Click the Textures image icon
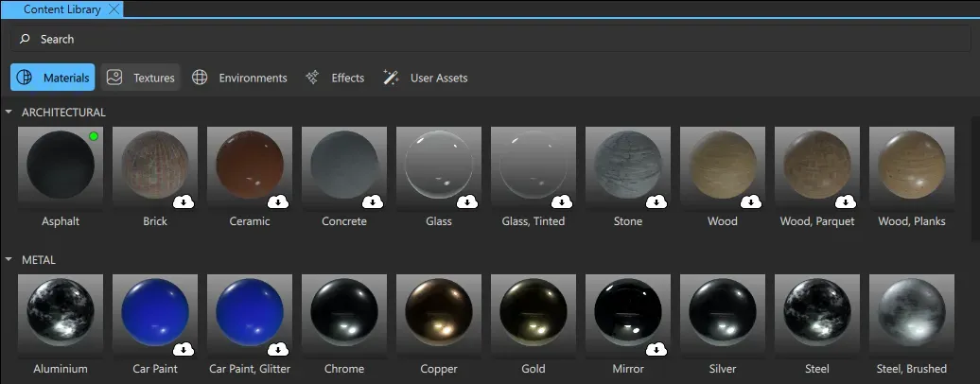 click(114, 78)
